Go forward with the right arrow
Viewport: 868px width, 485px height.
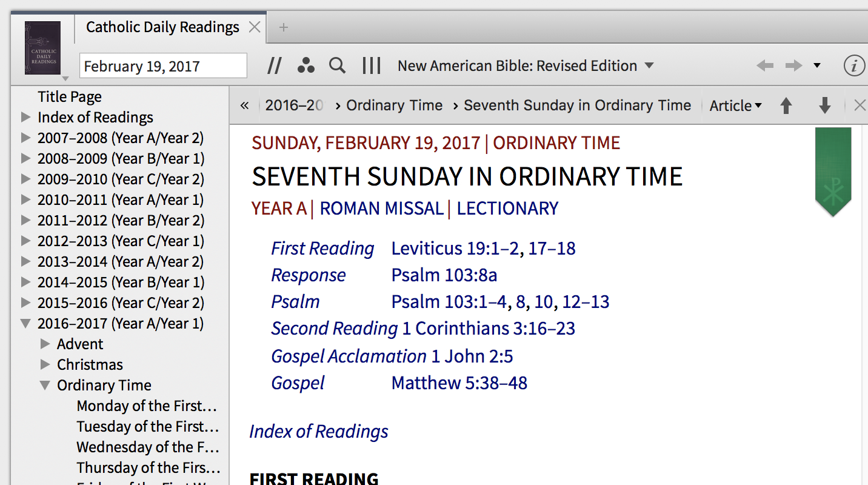(793, 65)
